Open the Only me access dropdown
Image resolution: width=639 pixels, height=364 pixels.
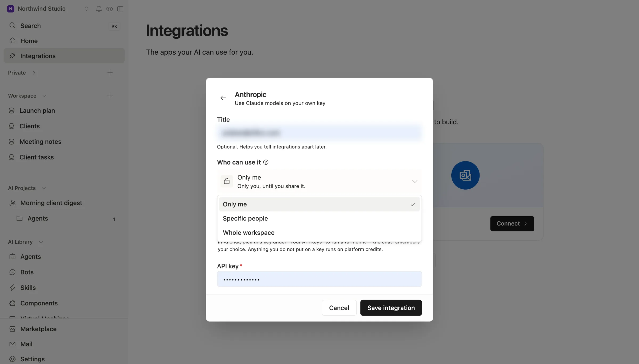[319, 181]
